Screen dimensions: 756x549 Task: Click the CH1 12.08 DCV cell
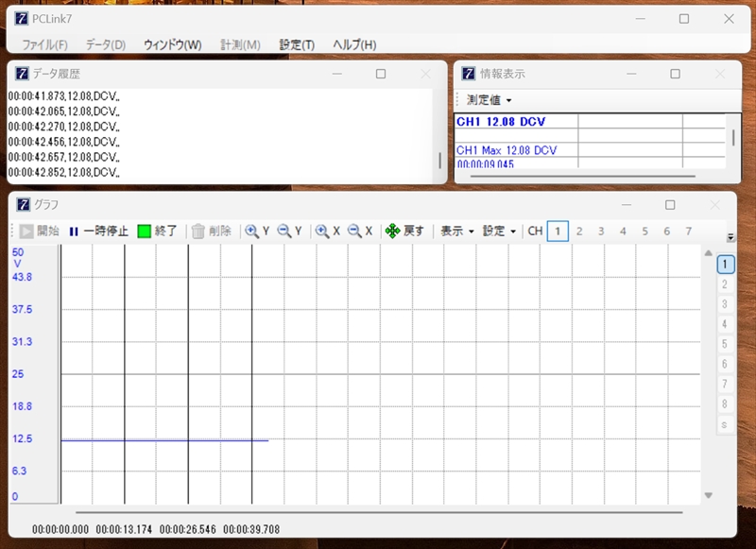point(516,122)
